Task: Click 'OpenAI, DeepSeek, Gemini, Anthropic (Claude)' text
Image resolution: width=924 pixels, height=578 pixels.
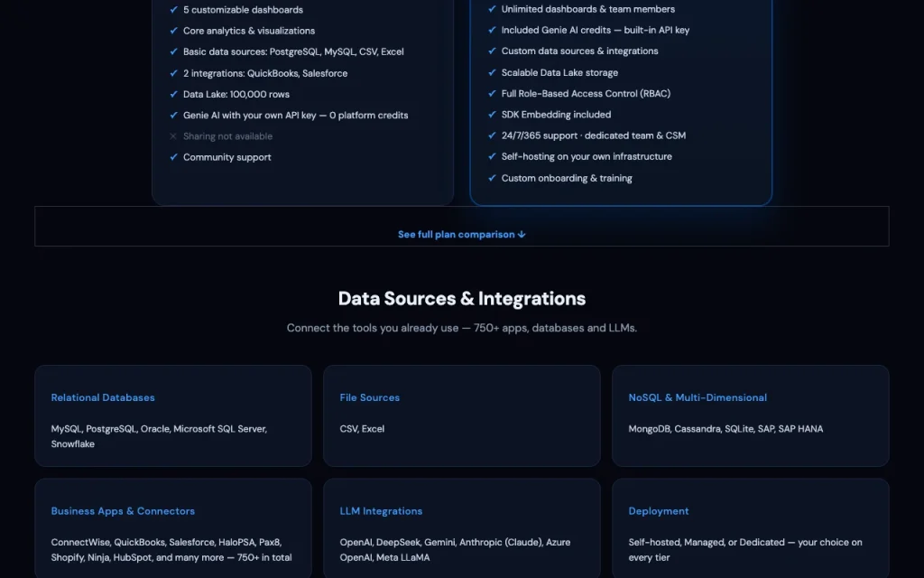Action: (441, 542)
